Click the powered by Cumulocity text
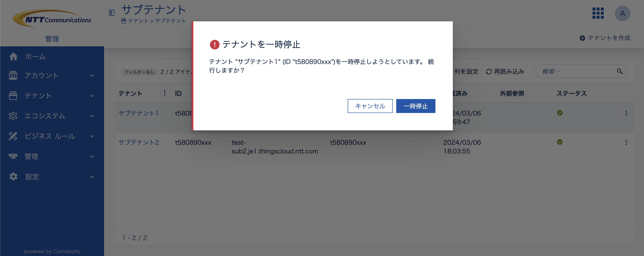Viewport: 644px width, 256px height. tap(52, 251)
